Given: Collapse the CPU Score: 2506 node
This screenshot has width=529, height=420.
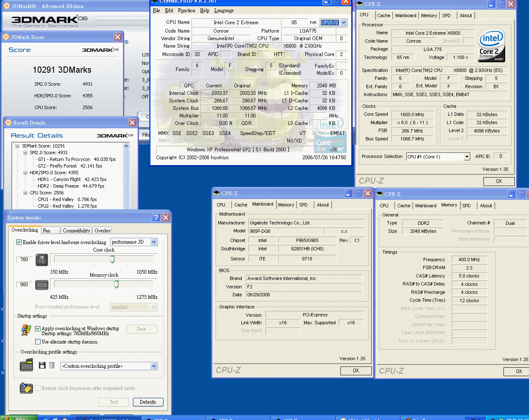Looking at the screenshot, I should (x=25, y=193).
